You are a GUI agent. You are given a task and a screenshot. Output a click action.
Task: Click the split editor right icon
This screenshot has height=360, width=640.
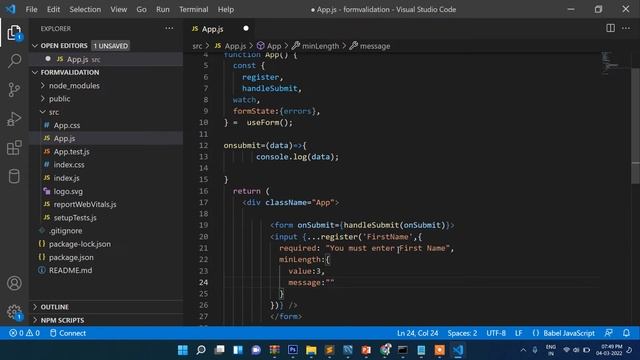tap(610, 28)
